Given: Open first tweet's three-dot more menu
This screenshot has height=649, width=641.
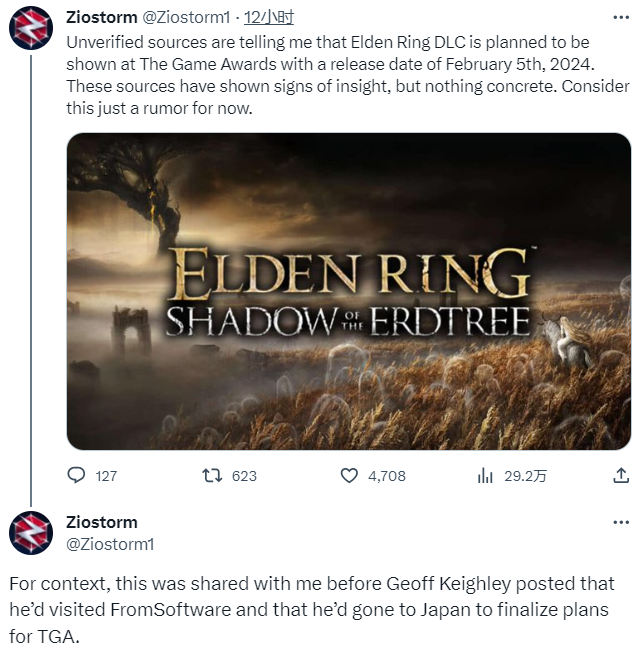Looking at the screenshot, I should pos(620,17).
